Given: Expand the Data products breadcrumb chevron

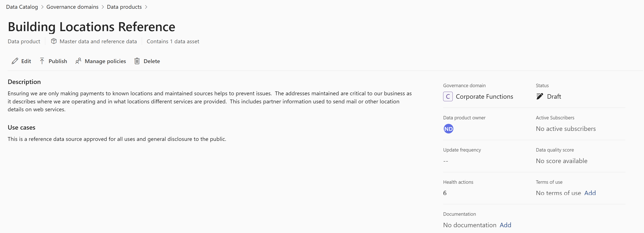Looking at the screenshot, I should pyautogui.click(x=147, y=7).
